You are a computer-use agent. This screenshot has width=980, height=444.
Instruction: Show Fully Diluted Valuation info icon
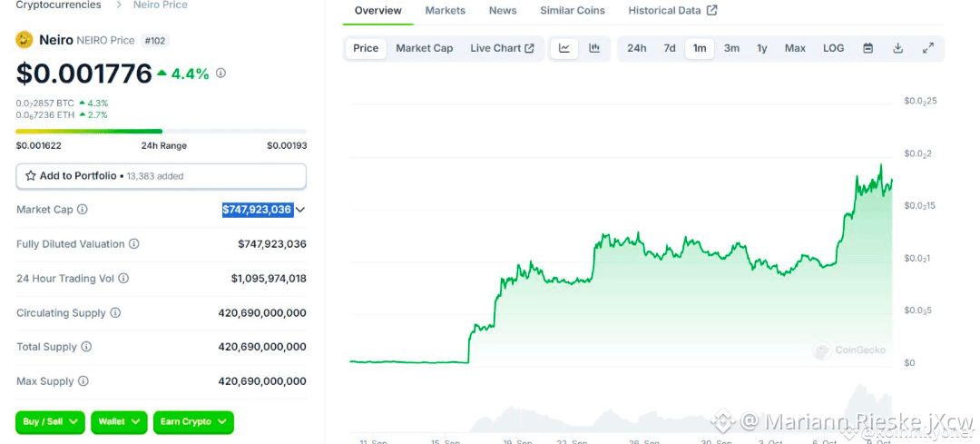133,244
